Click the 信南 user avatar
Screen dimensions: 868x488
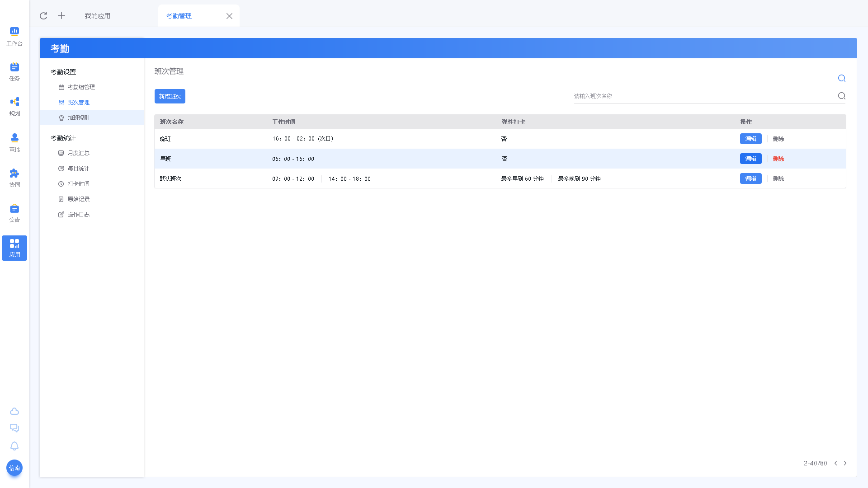tap(14, 468)
